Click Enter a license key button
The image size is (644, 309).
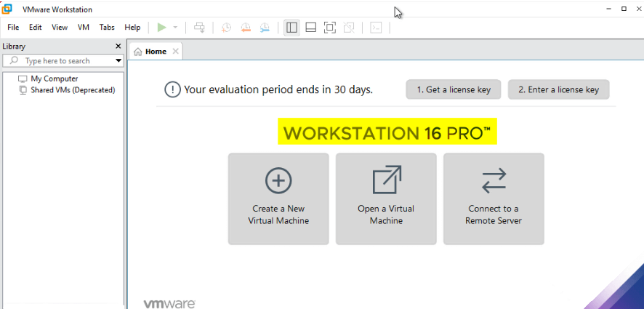coord(558,89)
